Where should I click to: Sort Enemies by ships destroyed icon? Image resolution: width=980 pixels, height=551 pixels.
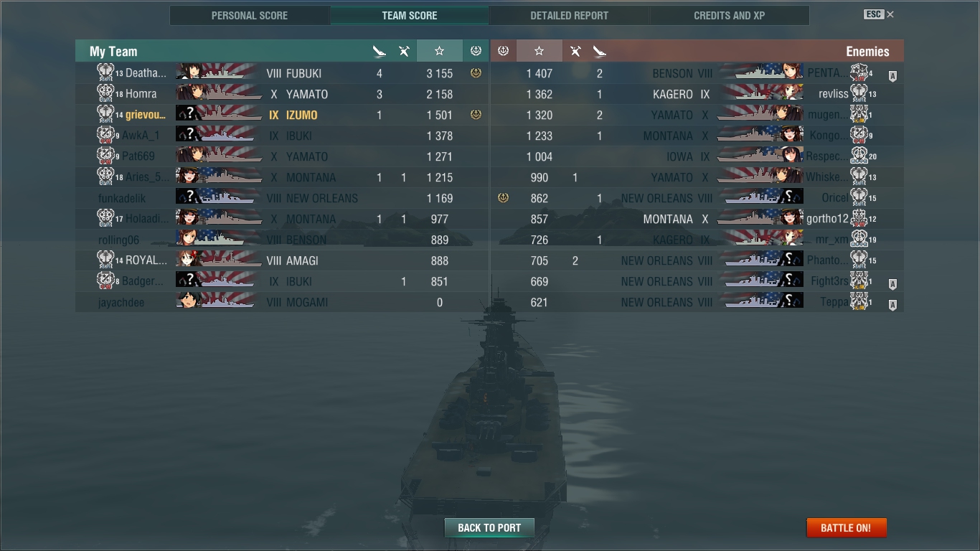[600, 51]
